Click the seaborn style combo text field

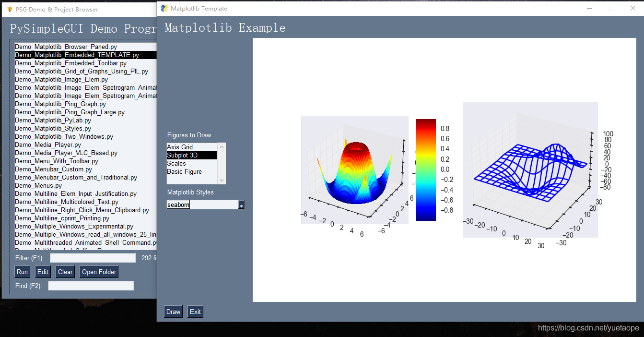[202, 205]
